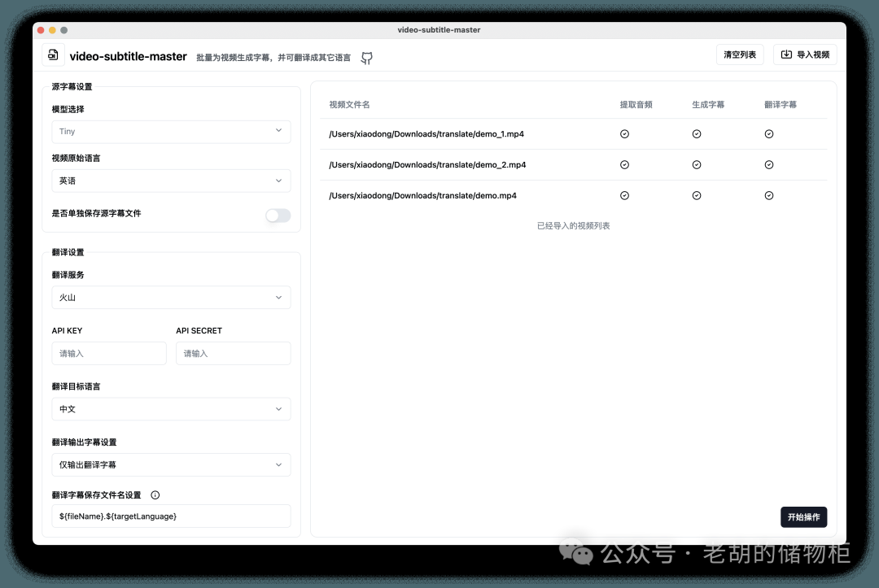Focus the API SECRET input field
This screenshot has width=879, height=588.
point(234,353)
